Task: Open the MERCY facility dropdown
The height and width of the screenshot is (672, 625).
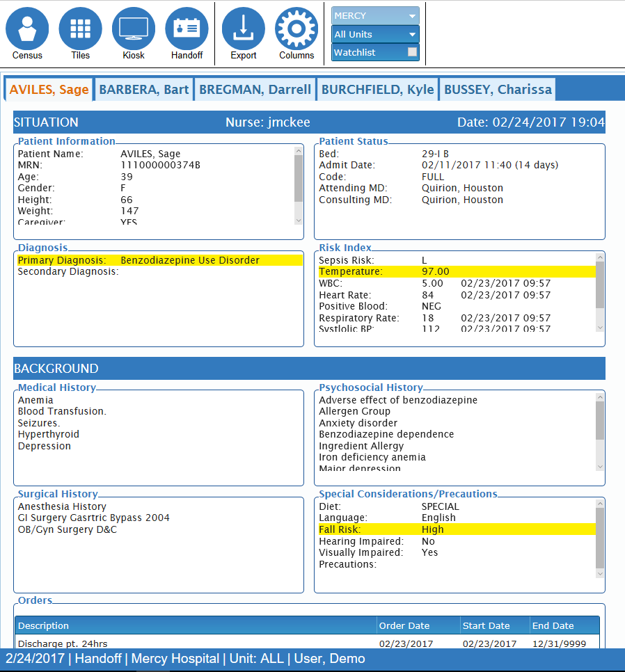Action: coord(375,16)
